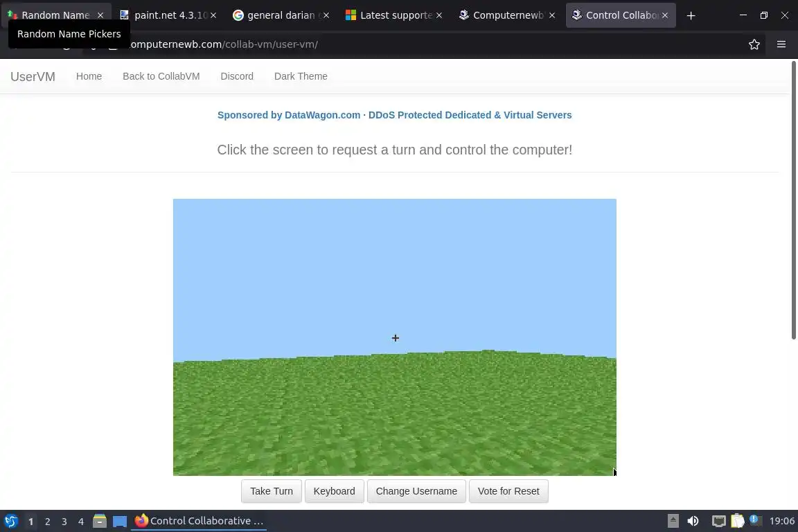Click Vote for Reset button
This screenshot has width=798, height=532.
point(508,491)
